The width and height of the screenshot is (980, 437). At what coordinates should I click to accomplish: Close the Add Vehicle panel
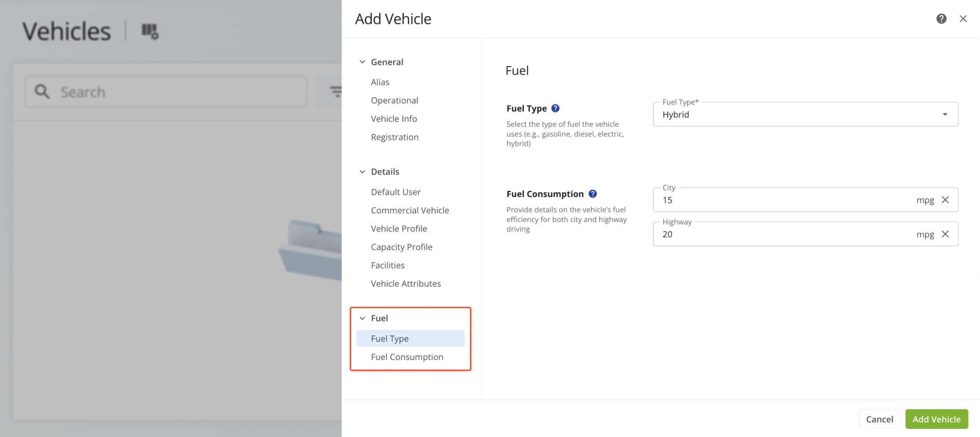tap(963, 19)
